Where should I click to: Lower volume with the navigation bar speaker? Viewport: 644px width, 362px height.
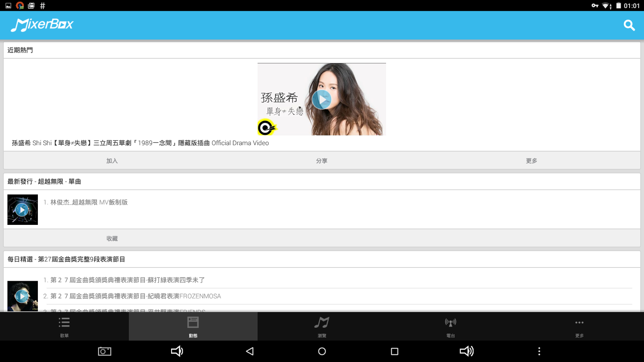point(177,351)
